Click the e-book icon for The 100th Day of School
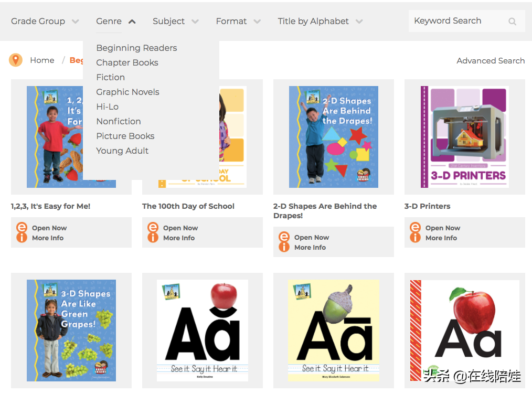The image size is (532, 394). point(153,227)
